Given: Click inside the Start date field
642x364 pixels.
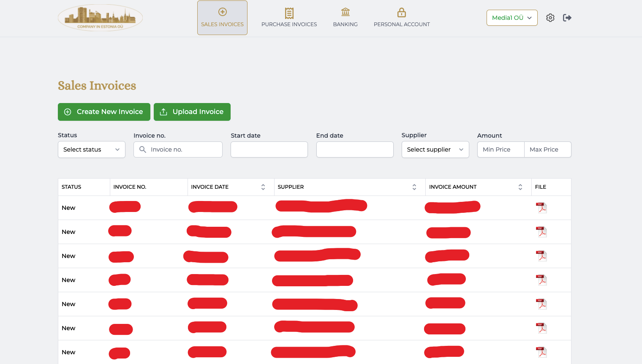Looking at the screenshot, I should (x=269, y=149).
